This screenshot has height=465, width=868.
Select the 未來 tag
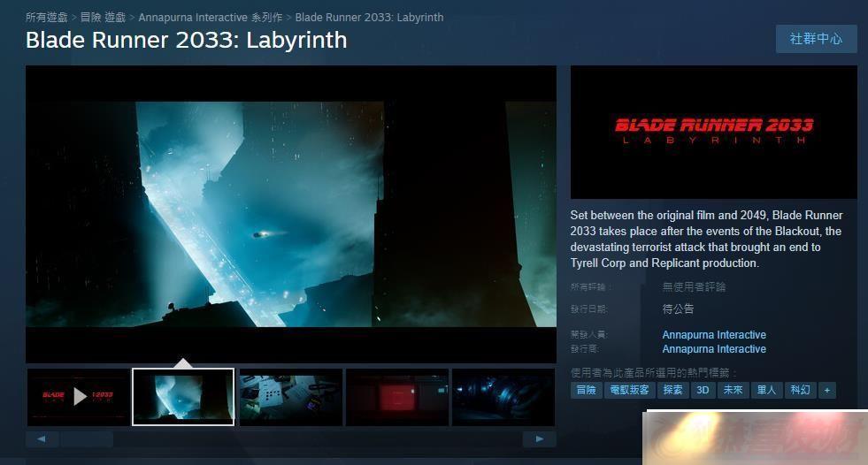pos(733,390)
